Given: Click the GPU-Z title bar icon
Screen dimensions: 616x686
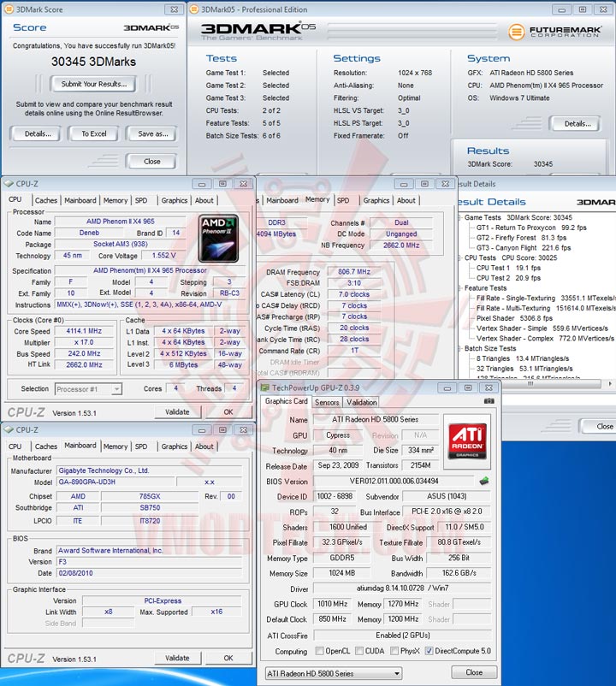Looking at the screenshot, I should coord(264,387).
